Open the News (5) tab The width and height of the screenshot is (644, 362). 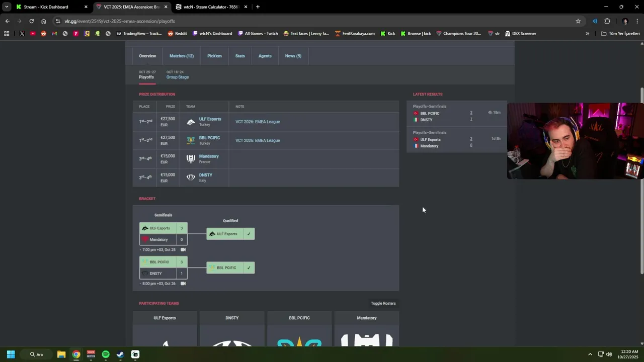pos(293,56)
